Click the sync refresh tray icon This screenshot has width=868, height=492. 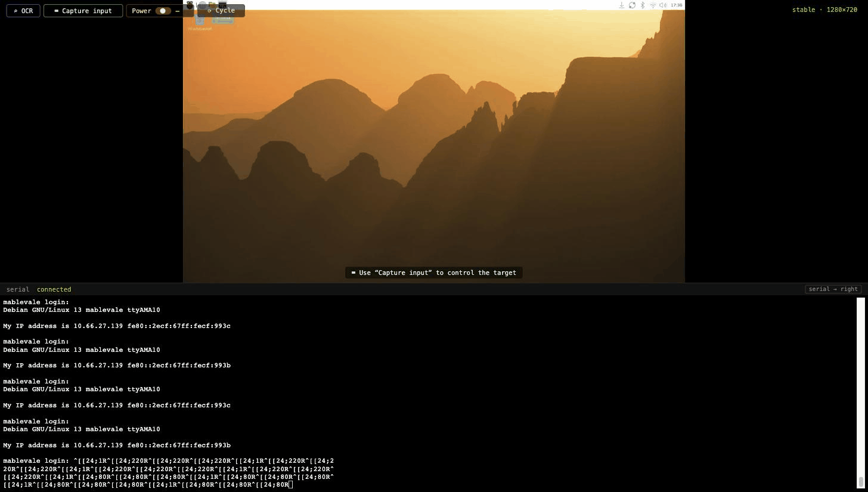[x=632, y=5]
